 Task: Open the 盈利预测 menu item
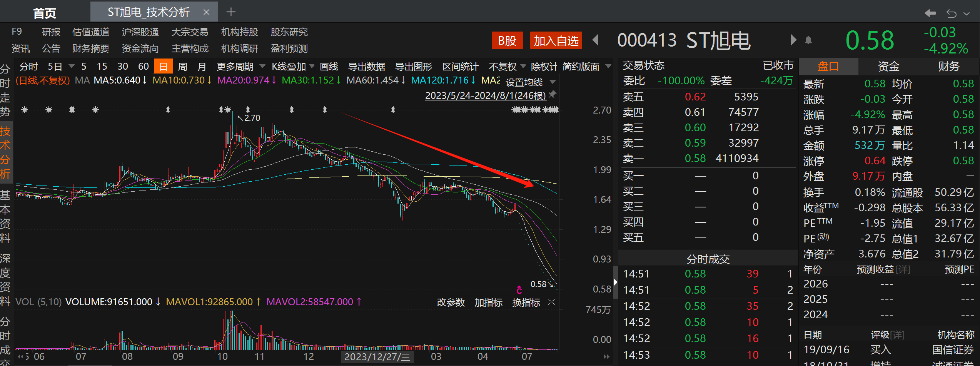coord(289,48)
